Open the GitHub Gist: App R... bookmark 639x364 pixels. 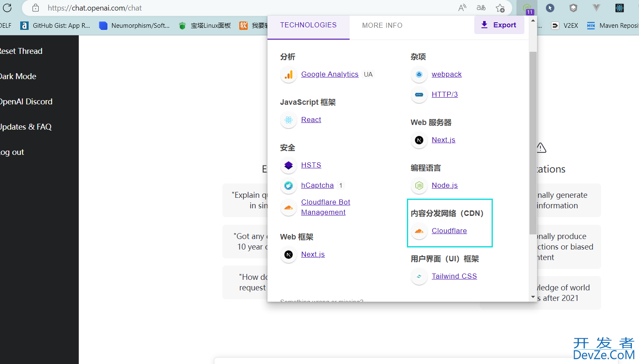coord(56,26)
